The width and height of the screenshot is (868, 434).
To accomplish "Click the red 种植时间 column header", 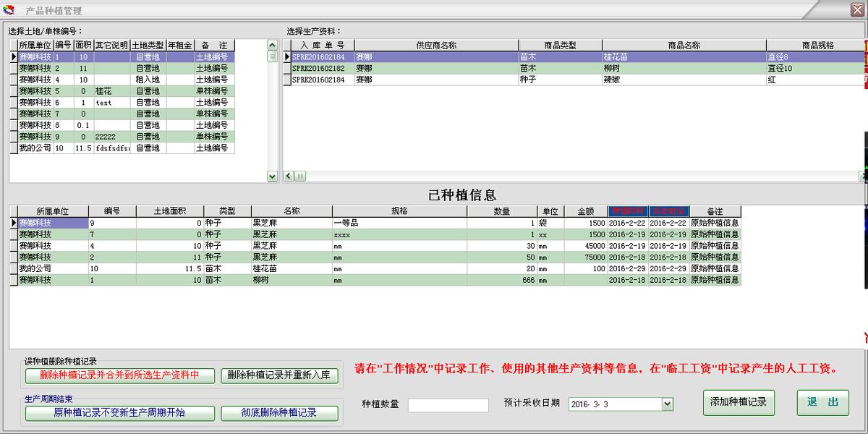I will pyautogui.click(x=628, y=210).
